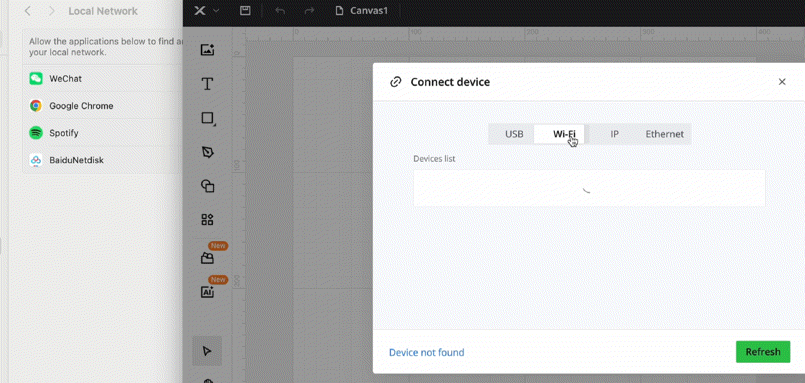Image resolution: width=805 pixels, height=383 pixels.
Task: Go forward in Local Network settings
Action: click(x=52, y=11)
